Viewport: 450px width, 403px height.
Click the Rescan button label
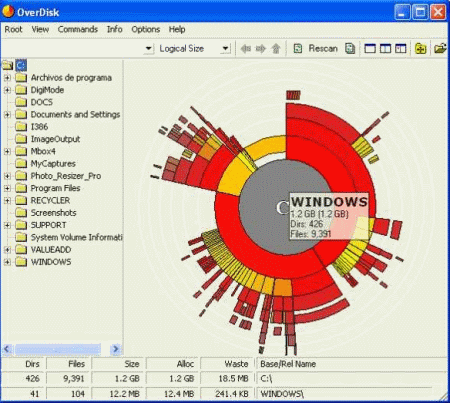(x=323, y=49)
